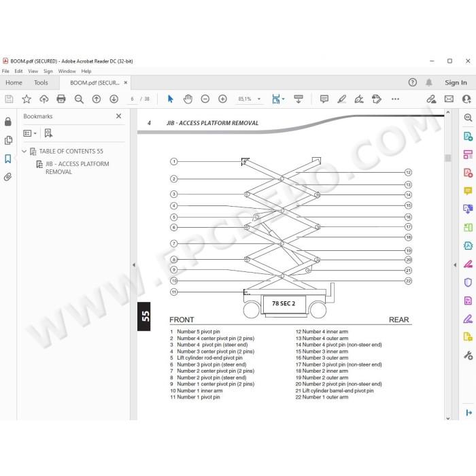The width and height of the screenshot is (476, 476).
Task: Open the sign document tool
Action: tap(359, 99)
